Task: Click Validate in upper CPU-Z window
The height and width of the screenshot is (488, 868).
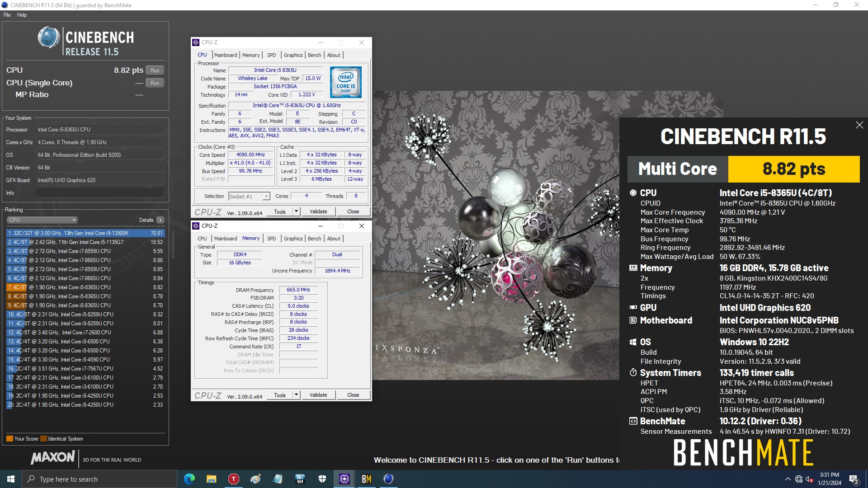Action: pyautogui.click(x=318, y=211)
